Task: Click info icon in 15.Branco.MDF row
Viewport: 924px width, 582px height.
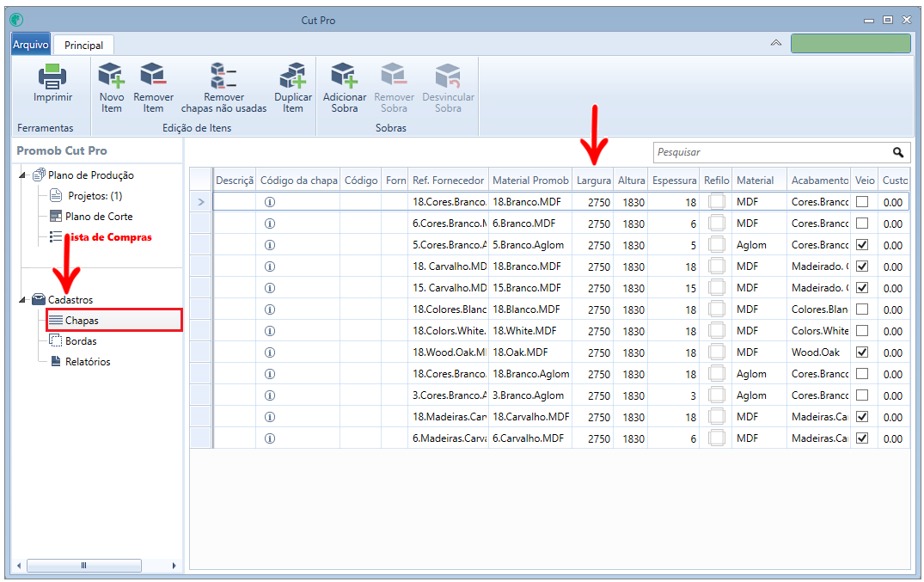Action: [270, 288]
